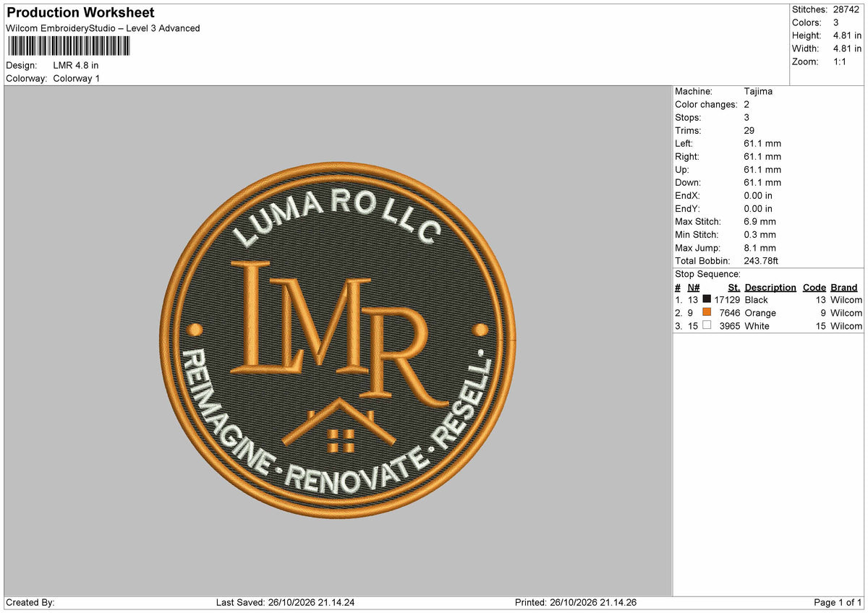Click the 'Colorway 1' value
Viewport: 868px width, 613px height.
tap(77, 78)
